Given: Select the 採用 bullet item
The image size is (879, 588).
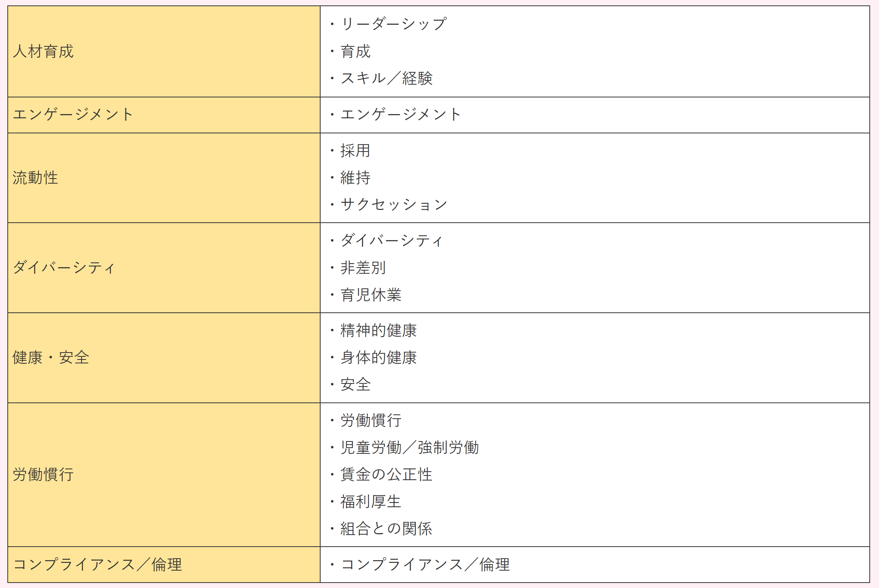Looking at the screenshot, I should point(355,150).
